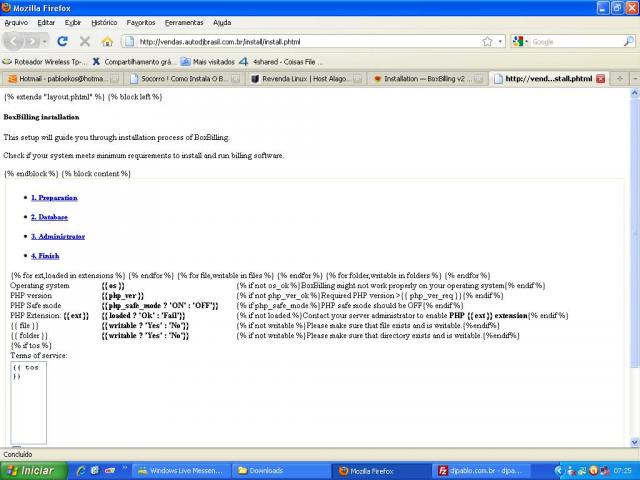The width and height of the screenshot is (640, 480).
Task: Click the third quick launch icon
Action: (110, 471)
